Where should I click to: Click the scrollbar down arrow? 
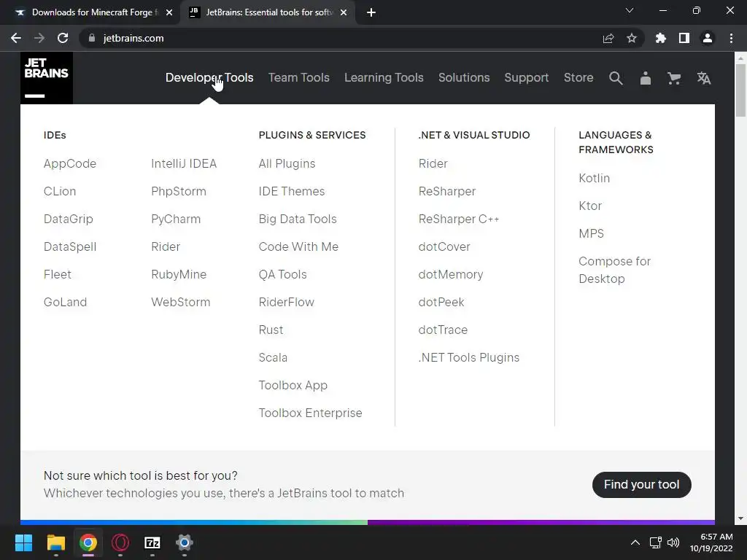click(x=740, y=518)
